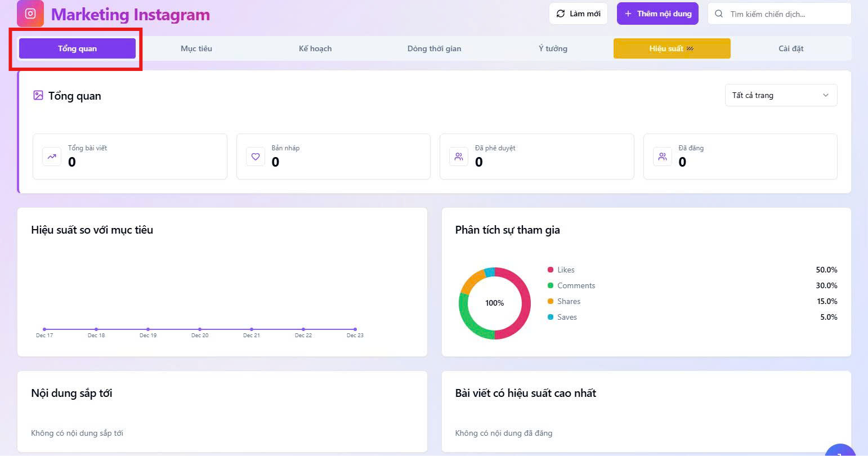This screenshot has height=456, width=868.
Task: Click the Dec 23 chart data point
Action: 355,329
